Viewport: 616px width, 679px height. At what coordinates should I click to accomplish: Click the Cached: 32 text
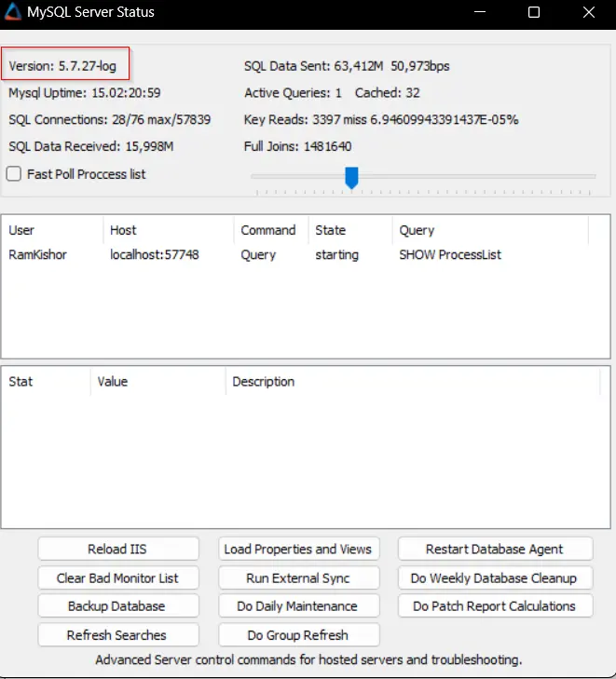coord(388,92)
